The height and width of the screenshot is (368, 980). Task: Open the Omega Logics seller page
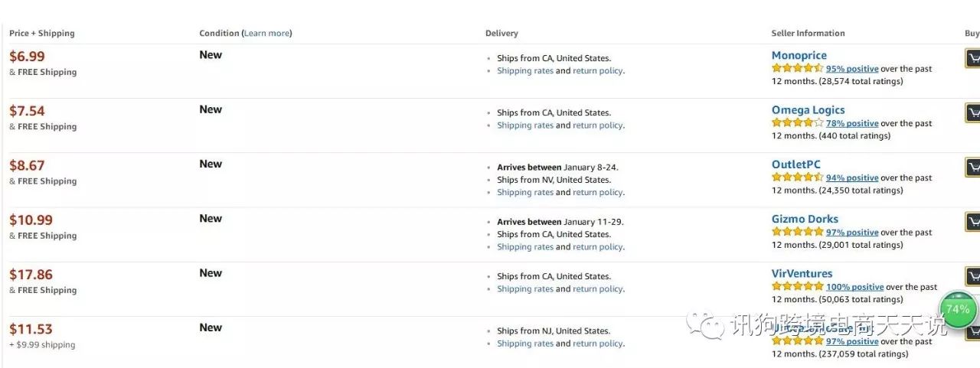pos(808,110)
